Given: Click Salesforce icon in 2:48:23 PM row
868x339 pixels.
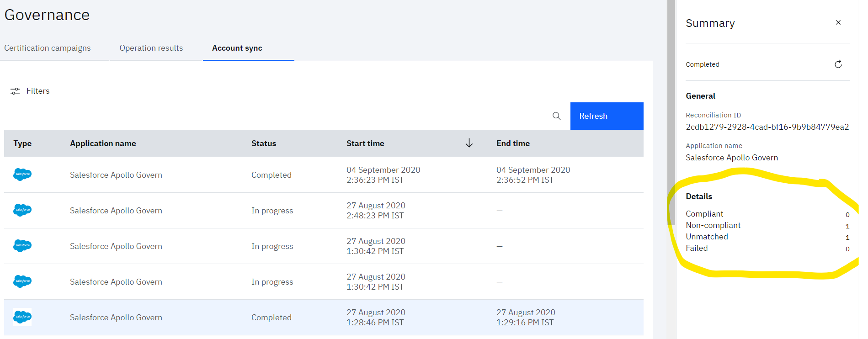Looking at the screenshot, I should point(22,210).
